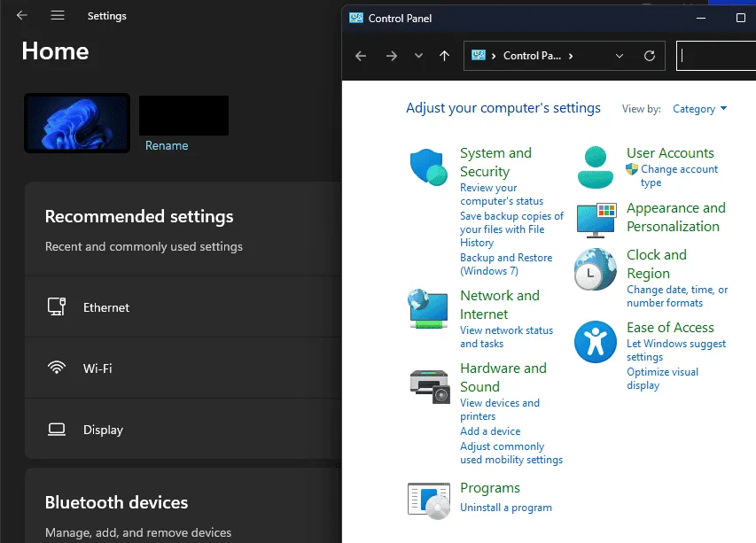756x543 pixels.
Task: Expand the chevron before Control Pa... breadcrumb
Action: (494, 56)
